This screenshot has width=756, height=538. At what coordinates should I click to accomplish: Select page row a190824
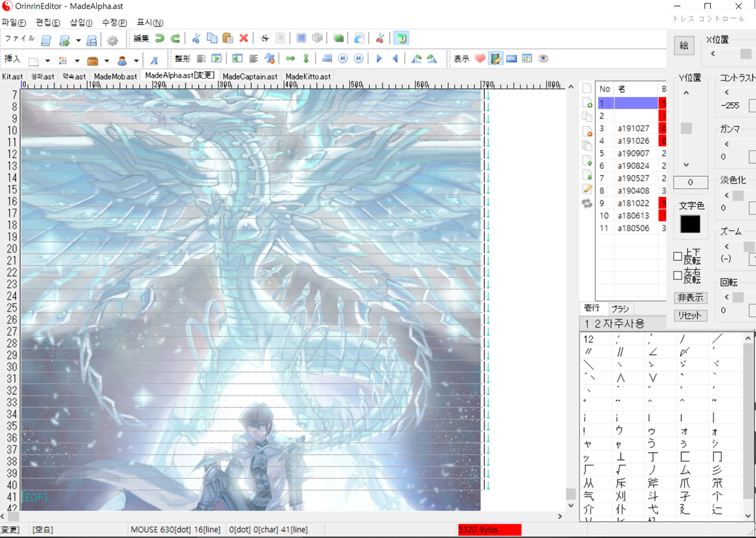pyautogui.click(x=632, y=166)
